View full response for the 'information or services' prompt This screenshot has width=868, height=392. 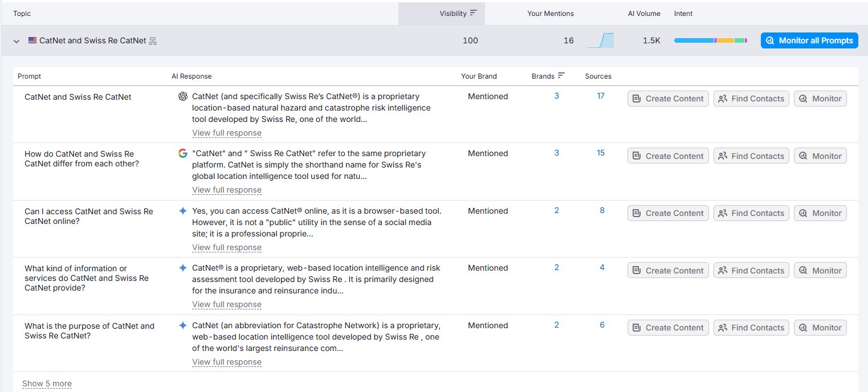point(227,304)
